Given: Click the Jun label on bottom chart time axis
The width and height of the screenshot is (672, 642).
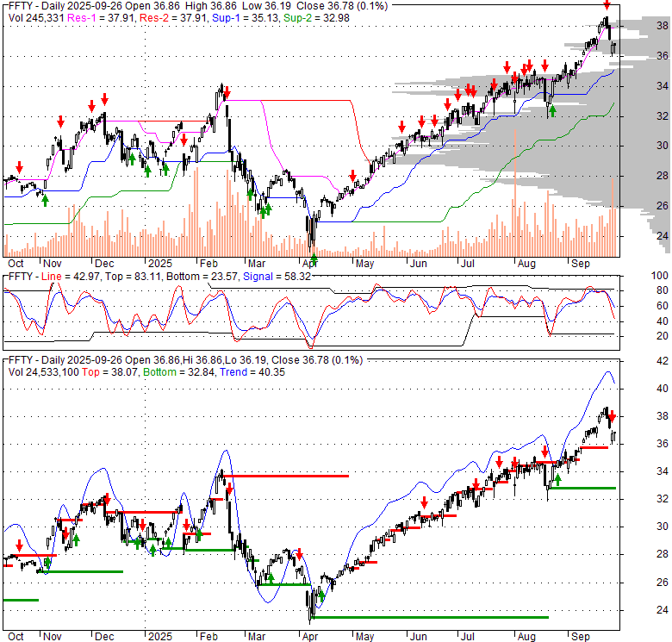Looking at the screenshot, I should [x=419, y=637].
